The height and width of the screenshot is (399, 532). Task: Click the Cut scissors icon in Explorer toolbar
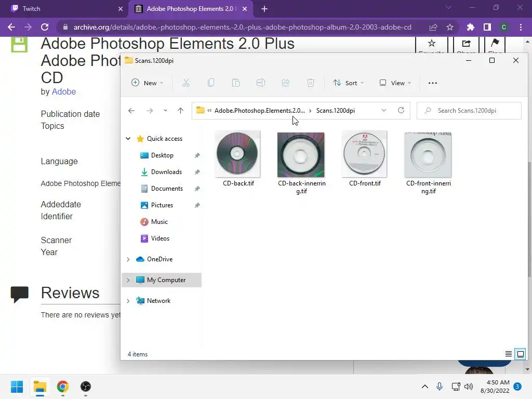pyautogui.click(x=186, y=83)
